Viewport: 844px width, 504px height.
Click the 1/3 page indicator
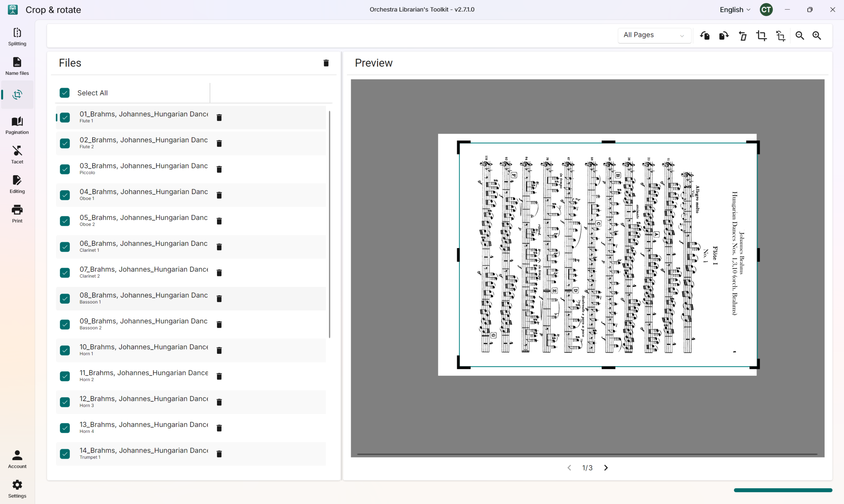587,468
